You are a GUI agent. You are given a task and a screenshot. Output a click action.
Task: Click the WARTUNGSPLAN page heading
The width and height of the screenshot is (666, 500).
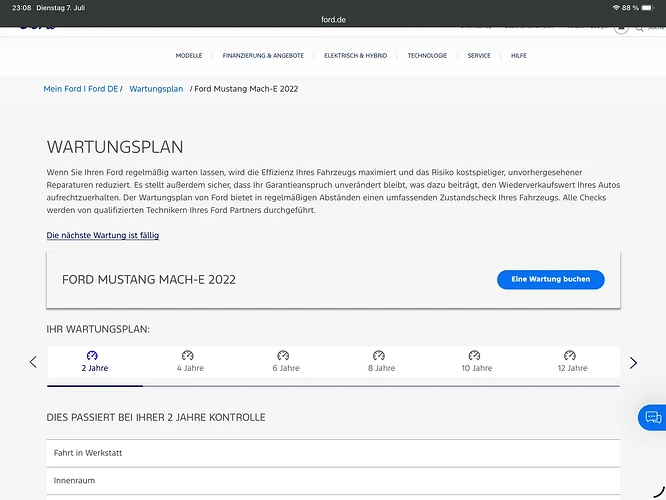tap(115, 147)
